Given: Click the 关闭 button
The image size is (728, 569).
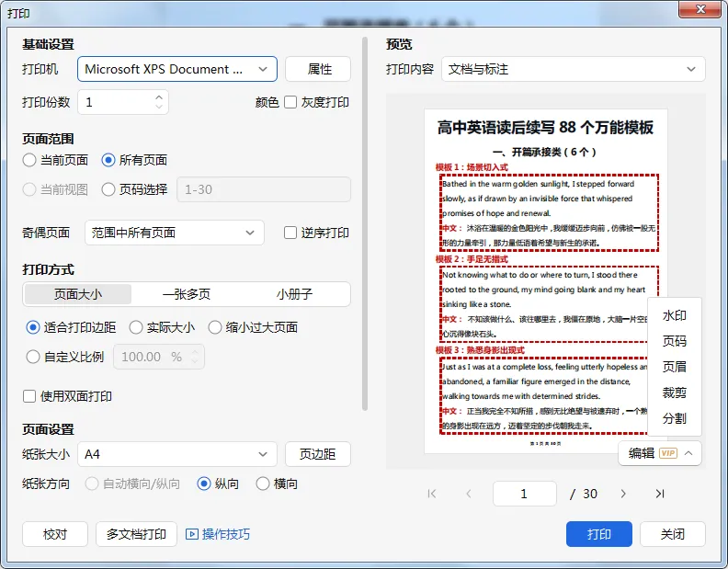Looking at the screenshot, I should (x=673, y=534).
